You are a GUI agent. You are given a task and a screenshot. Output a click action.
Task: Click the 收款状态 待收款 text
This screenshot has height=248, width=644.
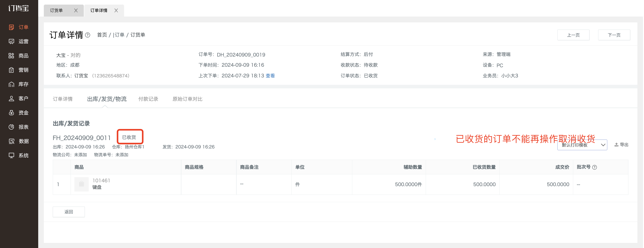[x=359, y=65]
